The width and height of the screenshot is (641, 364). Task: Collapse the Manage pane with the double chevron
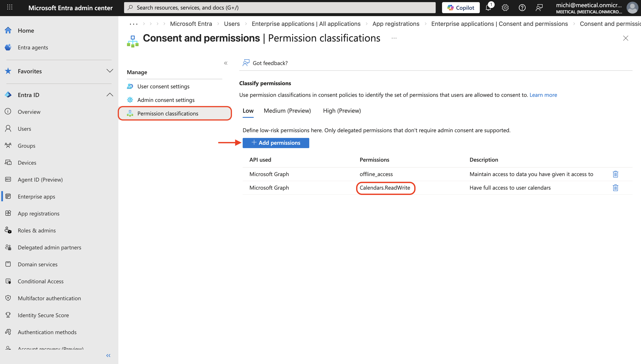tap(225, 63)
